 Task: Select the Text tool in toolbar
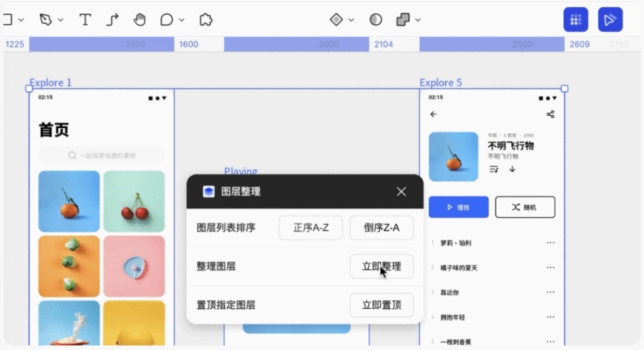85,20
